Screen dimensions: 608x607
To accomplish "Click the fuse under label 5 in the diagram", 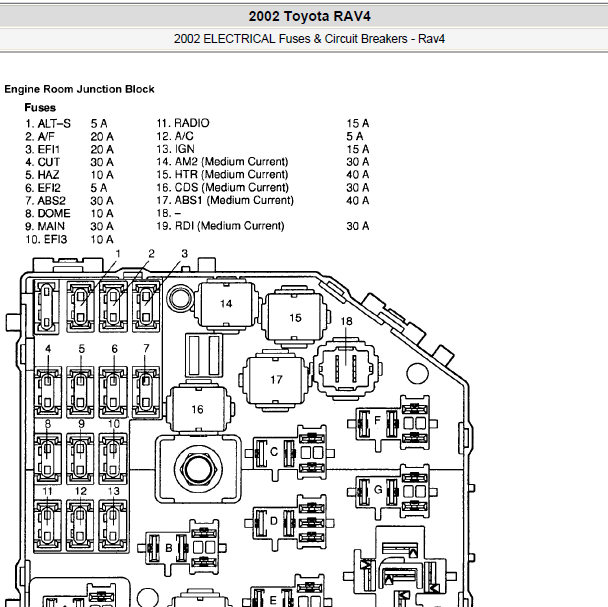I will pos(80,392).
